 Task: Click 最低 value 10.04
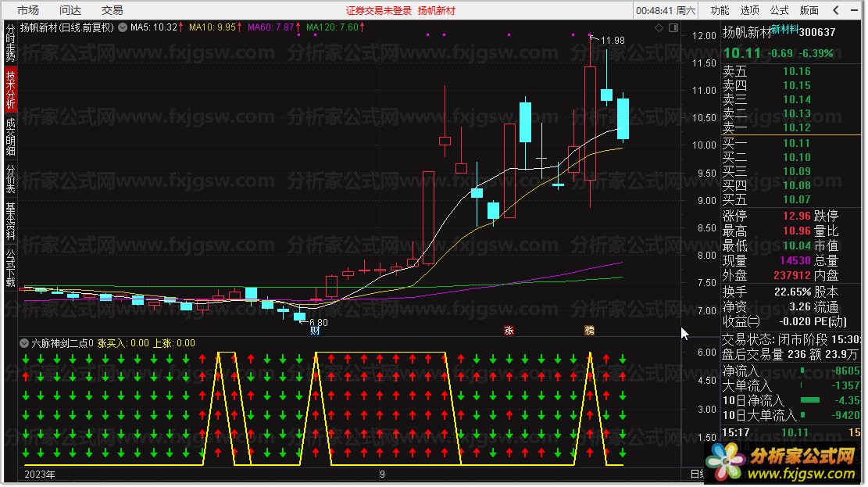(797, 246)
